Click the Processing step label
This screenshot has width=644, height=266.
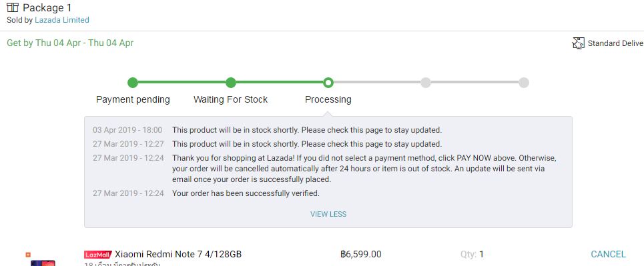[x=328, y=99]
